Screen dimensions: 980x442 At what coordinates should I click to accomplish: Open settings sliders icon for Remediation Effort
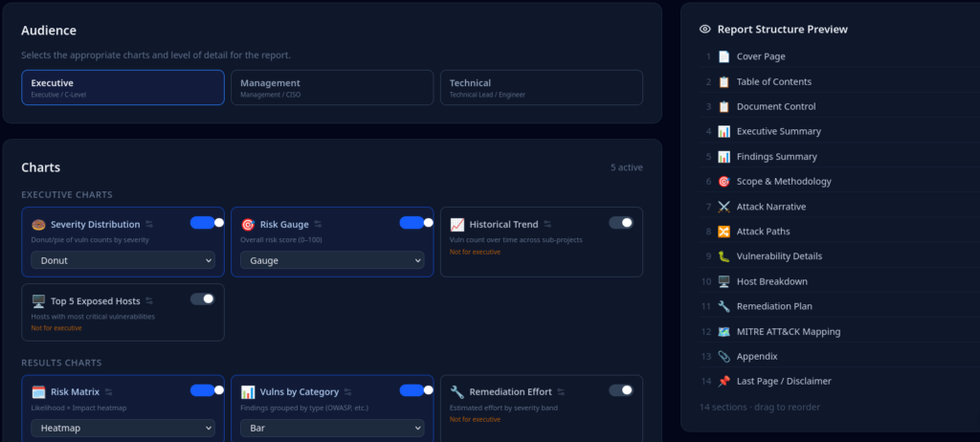(x=561, y=392)
